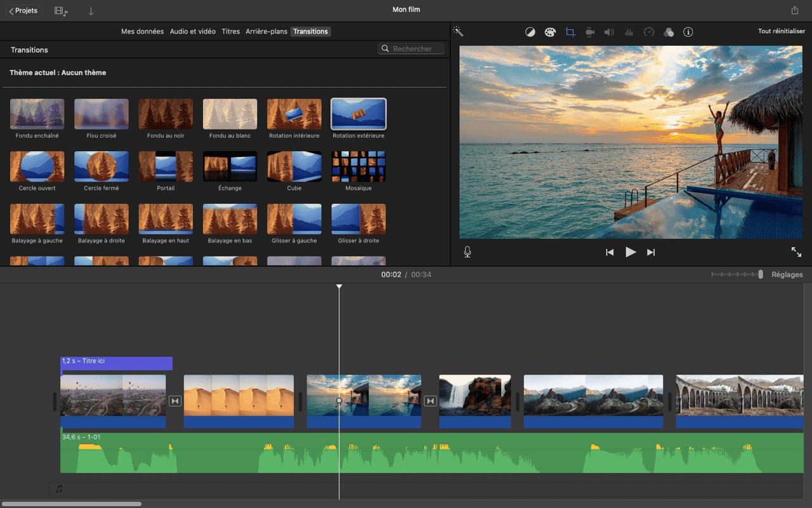Open the video stabilization controls
812x508 pixels.
point(589,32)
